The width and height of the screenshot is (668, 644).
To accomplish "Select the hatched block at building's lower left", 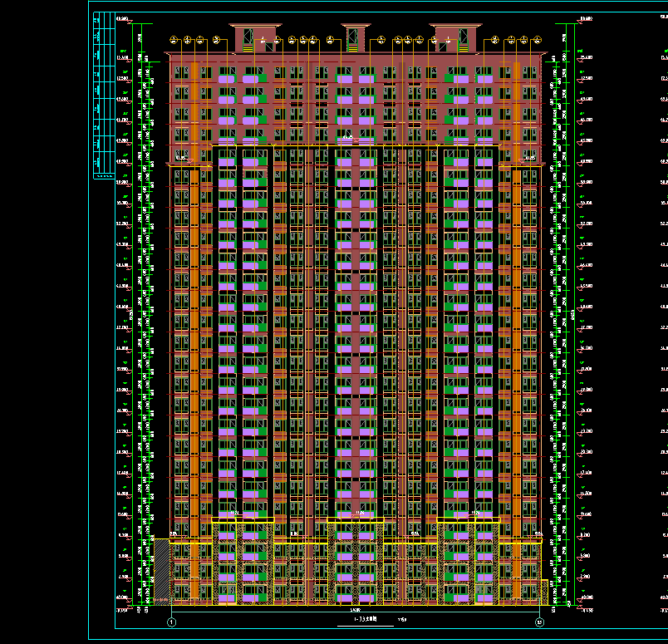I will click(161, 569).
